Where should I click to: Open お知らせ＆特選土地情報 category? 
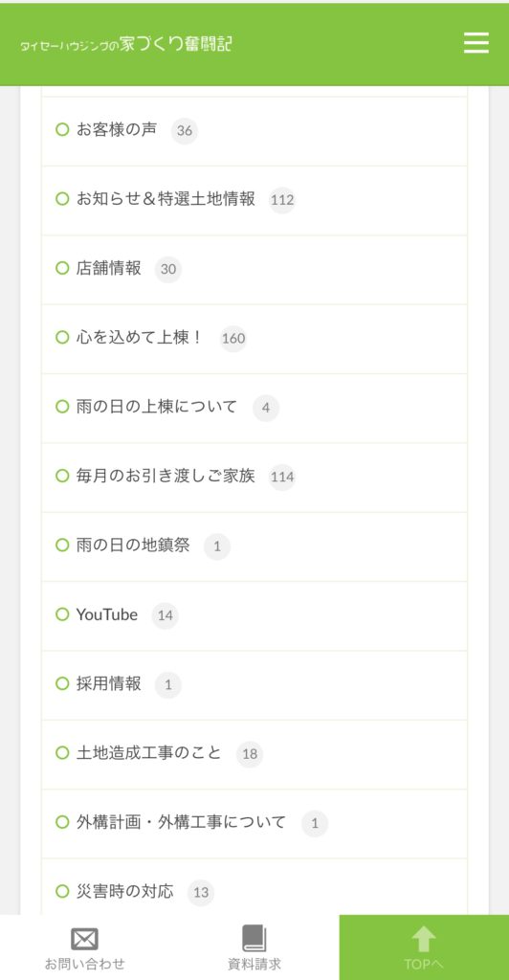(x=166, y=199)
